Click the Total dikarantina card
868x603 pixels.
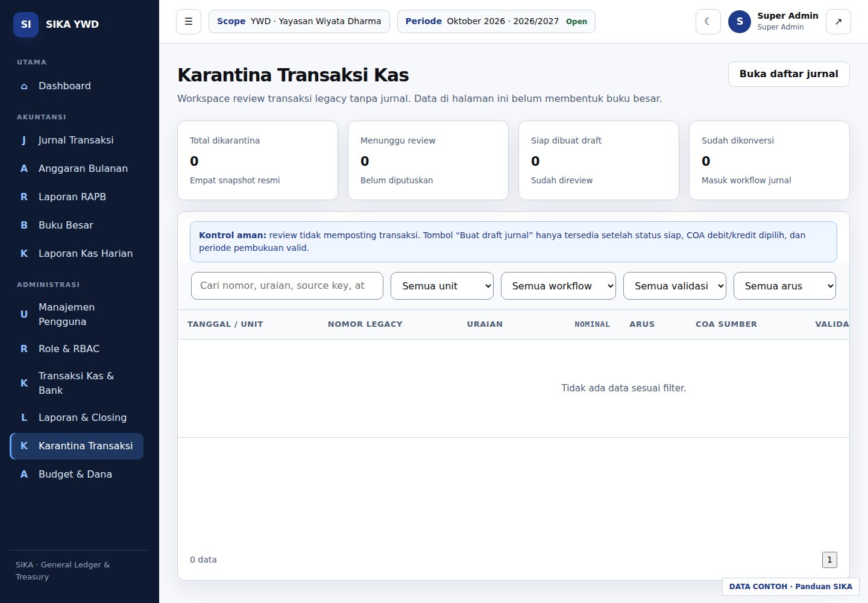pos(257,160)
